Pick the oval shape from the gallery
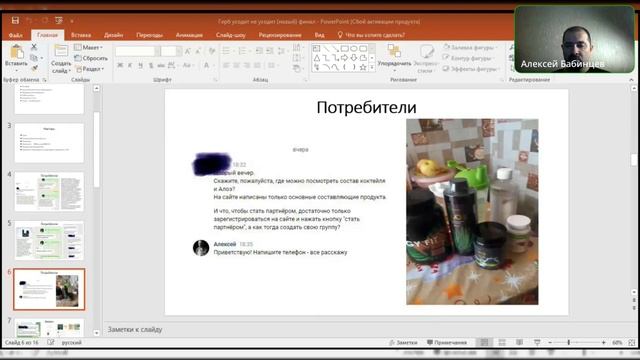Image resolution: width=640 pixels, height=360 pixels. (x=353, y=49)
